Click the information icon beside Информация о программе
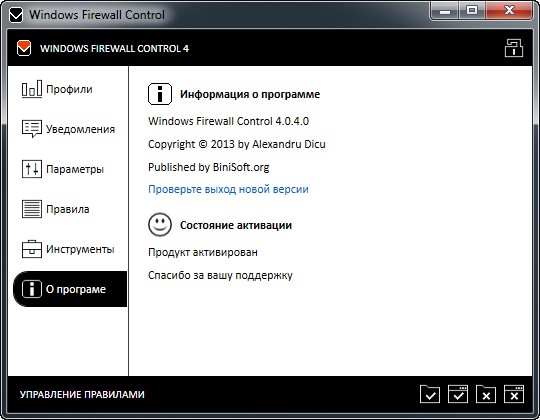Screen dimensions: 540x420 coord(160,94)
